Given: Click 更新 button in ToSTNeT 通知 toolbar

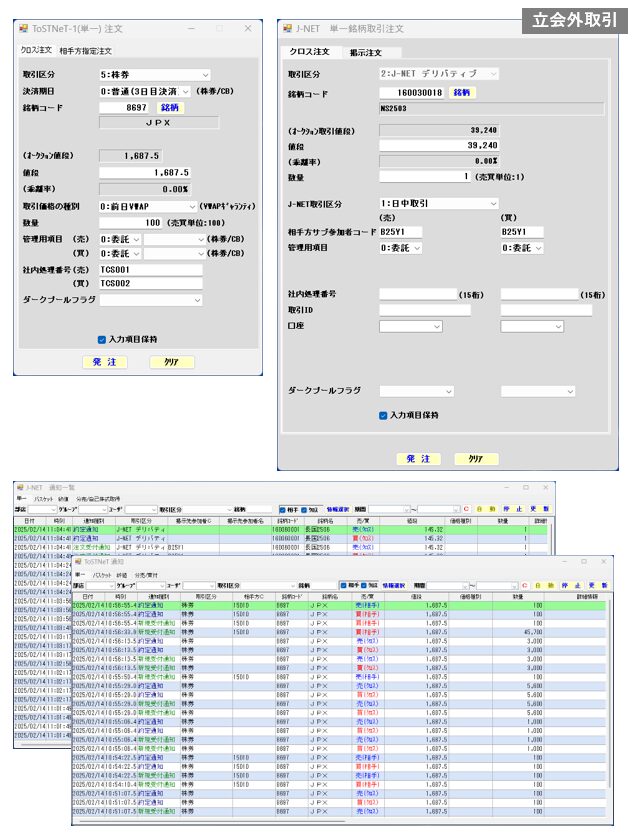Looking at the screenshot, I should (598, 585).
